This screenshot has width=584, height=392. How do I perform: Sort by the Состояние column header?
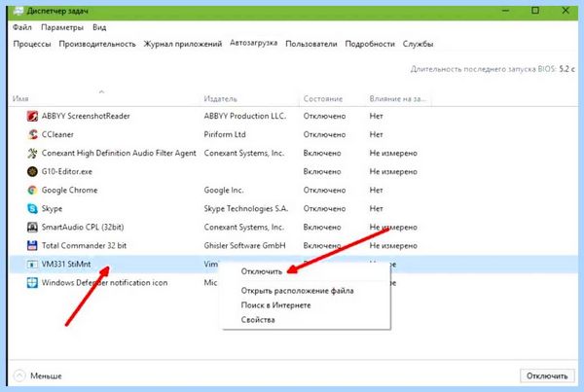pyautogui.click(x=323, y=98)
